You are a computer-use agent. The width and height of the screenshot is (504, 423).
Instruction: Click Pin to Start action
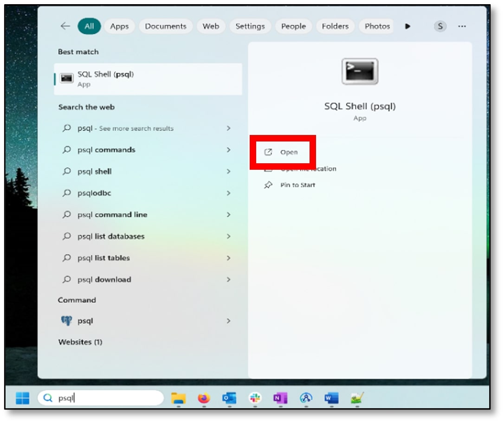(297, 185)
